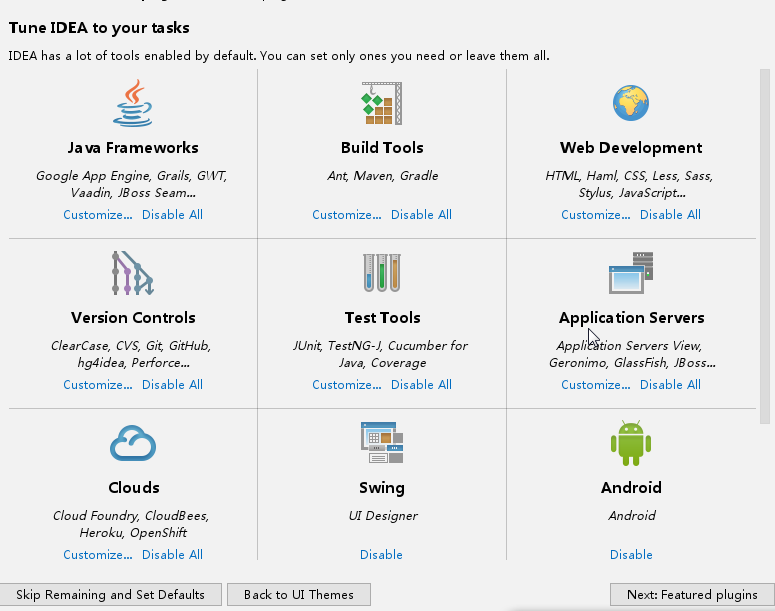Click the Version Controls heading
This screenshot has height=611, width=775.
point(133,318)
